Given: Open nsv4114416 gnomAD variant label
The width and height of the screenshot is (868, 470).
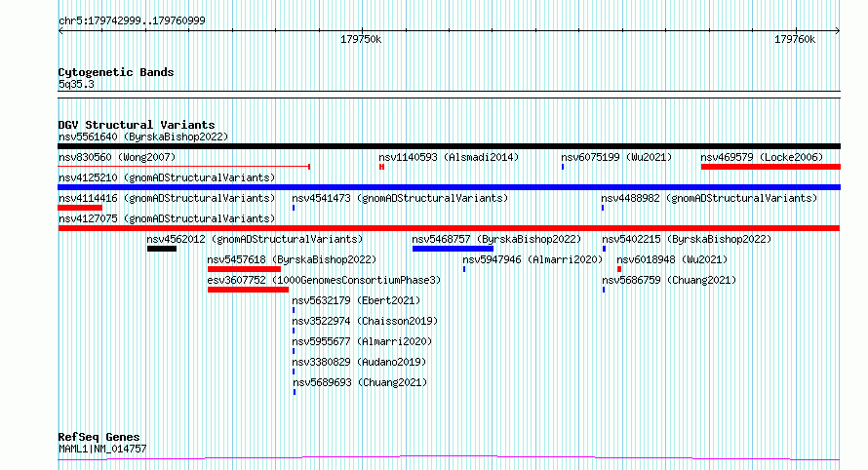Looking at the screenshot, I should (x=167, y=198).
